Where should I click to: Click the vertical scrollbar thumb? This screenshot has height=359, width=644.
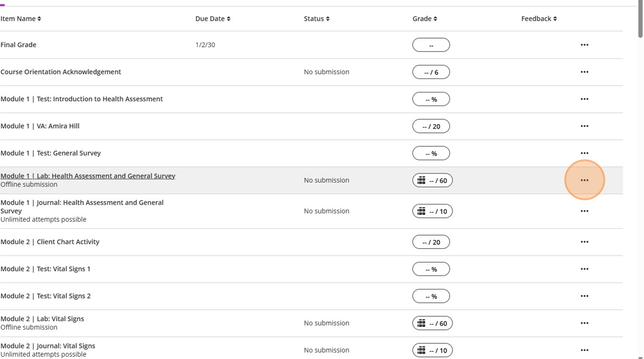click(x=641, y=20)
